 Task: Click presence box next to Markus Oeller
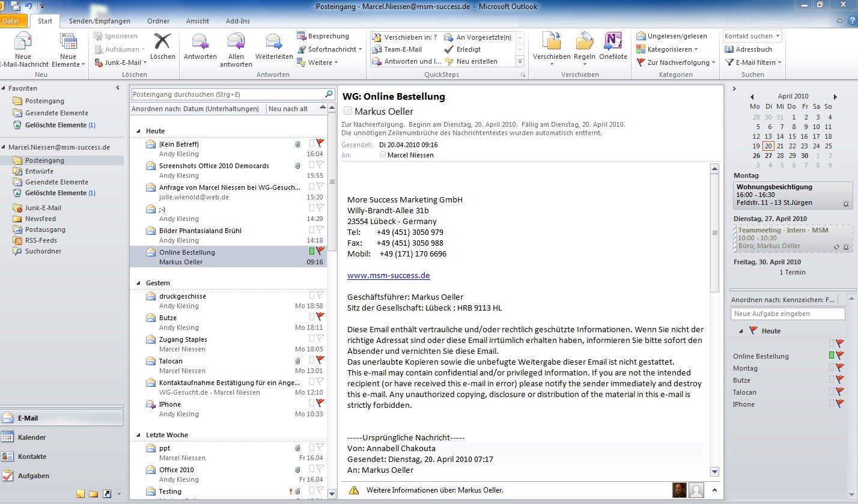[347, 111]
